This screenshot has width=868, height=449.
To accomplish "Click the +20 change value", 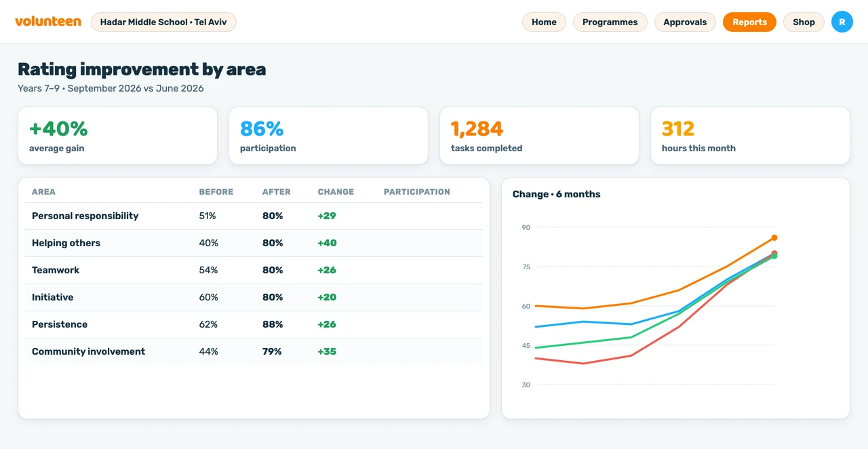I will click(327, 297).
